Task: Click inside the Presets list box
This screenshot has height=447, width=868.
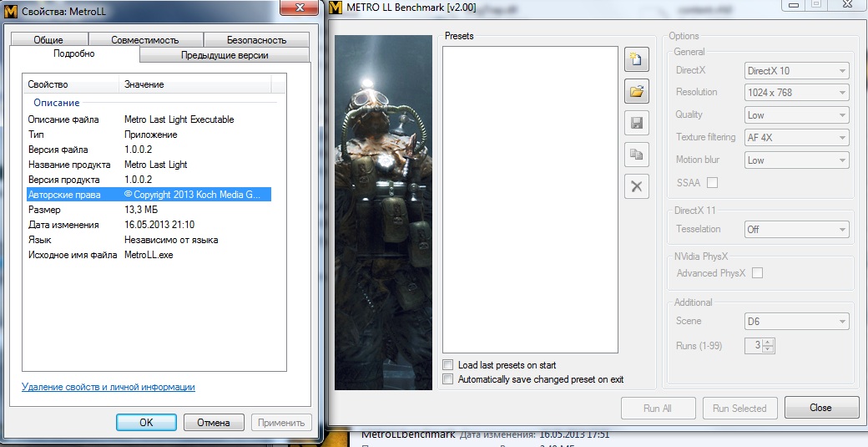Action: 530,200
